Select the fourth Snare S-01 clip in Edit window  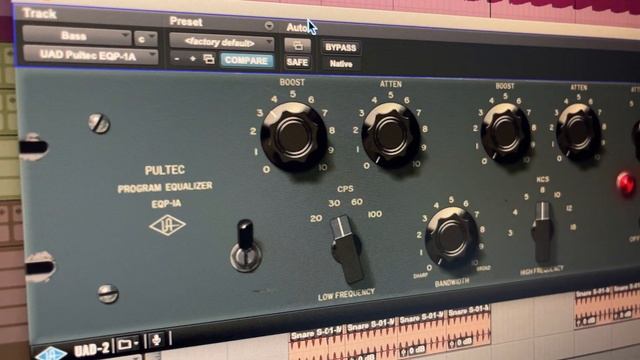pos(469,327)
